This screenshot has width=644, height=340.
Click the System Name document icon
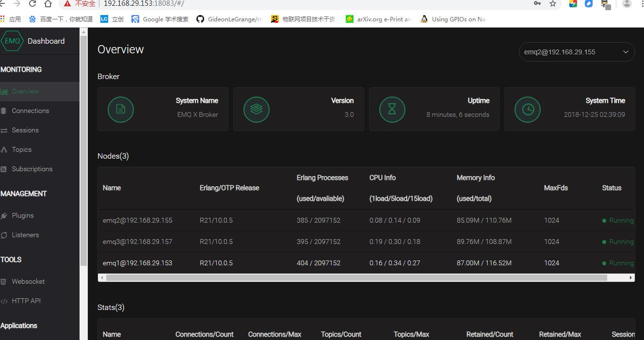click(121, 109)
